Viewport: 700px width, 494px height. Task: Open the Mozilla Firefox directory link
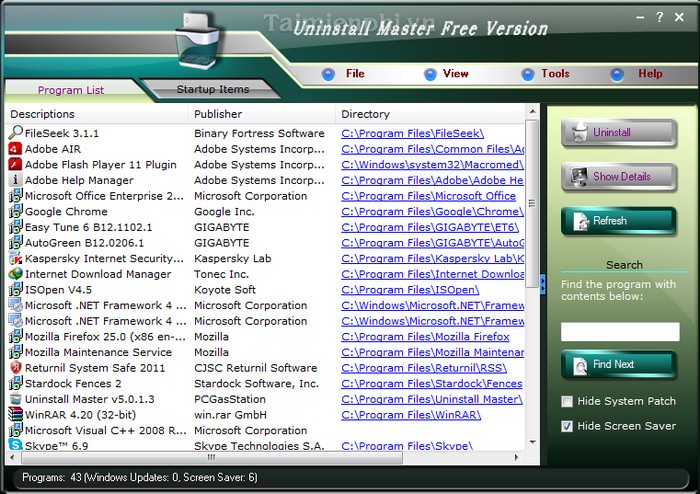point(425,336)
